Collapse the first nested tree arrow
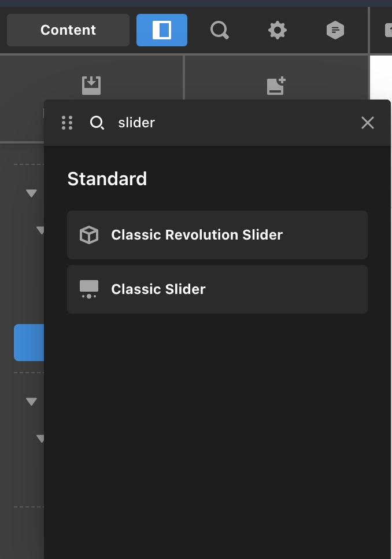The image size is (392, 559). pos(40,230)
